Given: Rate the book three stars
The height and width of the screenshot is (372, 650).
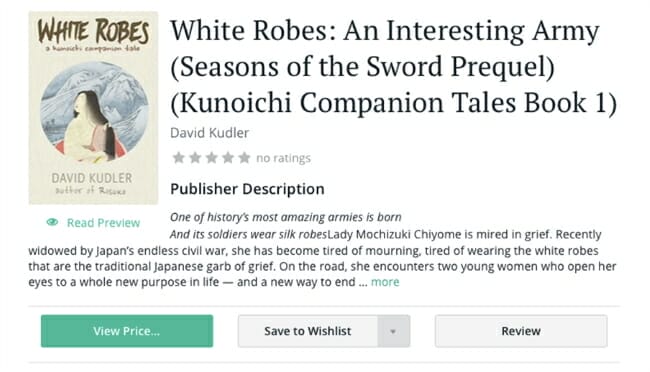Looking at the screenshot, I should (x=212, y=158).
